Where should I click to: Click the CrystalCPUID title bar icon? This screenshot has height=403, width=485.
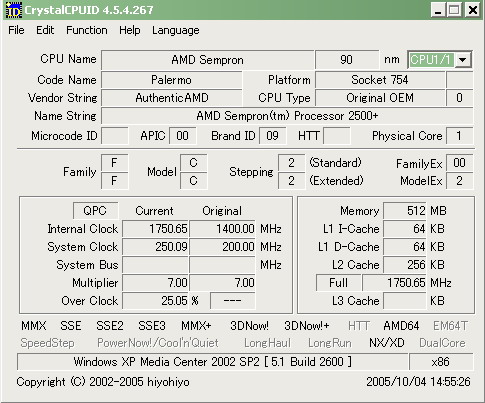coord(14,10)
